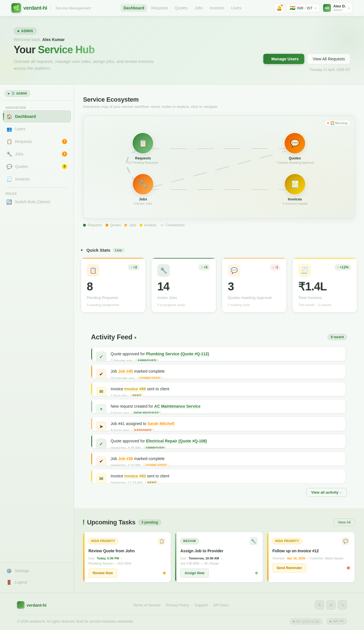Screen dimensions: 364x630
Task: Open the Sarah Mitchell link
Action: click(161, 424)
